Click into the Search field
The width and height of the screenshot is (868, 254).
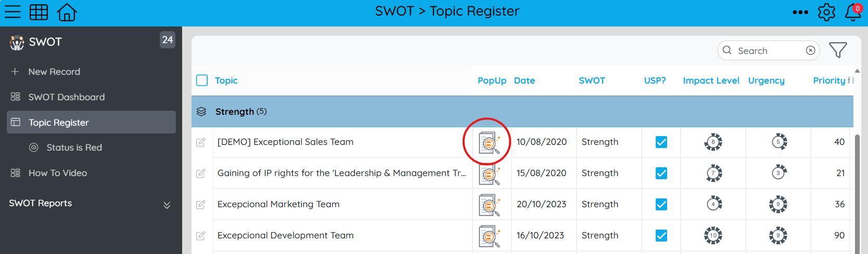[x=768, y=50]
